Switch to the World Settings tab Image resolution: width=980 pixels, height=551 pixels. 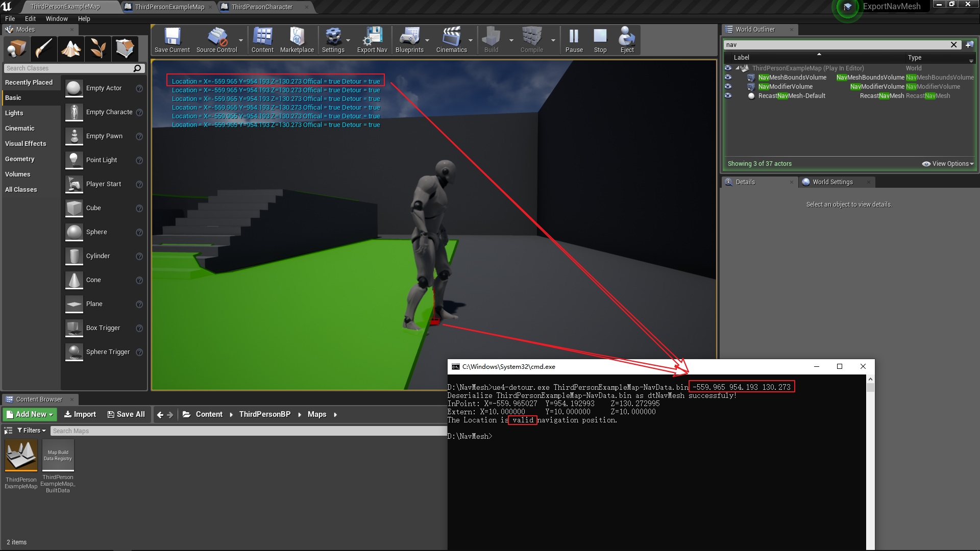[x=832, y=182]
